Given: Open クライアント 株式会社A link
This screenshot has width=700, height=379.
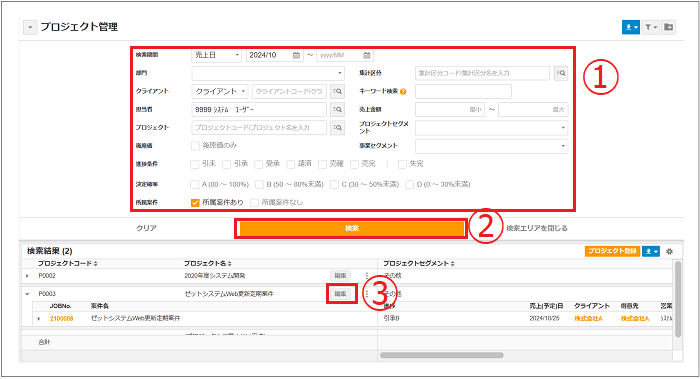Looking at the screenshot, I should click(x=588, y=319).
